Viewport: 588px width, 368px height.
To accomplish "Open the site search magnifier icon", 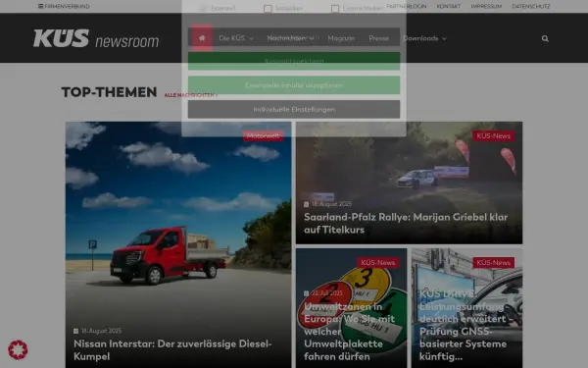I will click(x=545, y=38).
